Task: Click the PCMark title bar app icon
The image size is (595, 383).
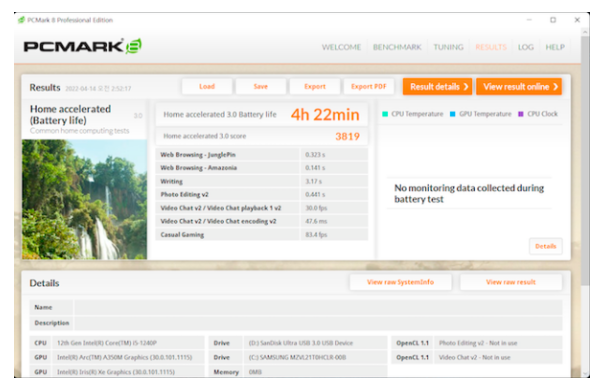Action: tap(21, 20)
